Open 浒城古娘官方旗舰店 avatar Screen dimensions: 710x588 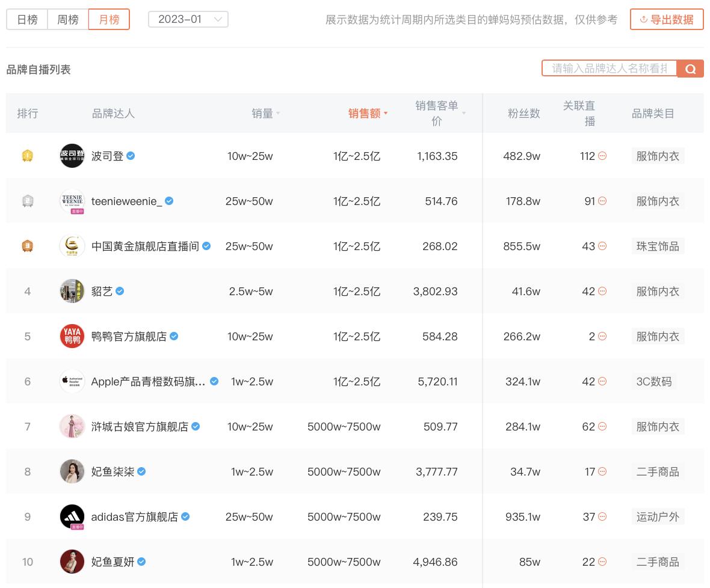tap(72, 426)
